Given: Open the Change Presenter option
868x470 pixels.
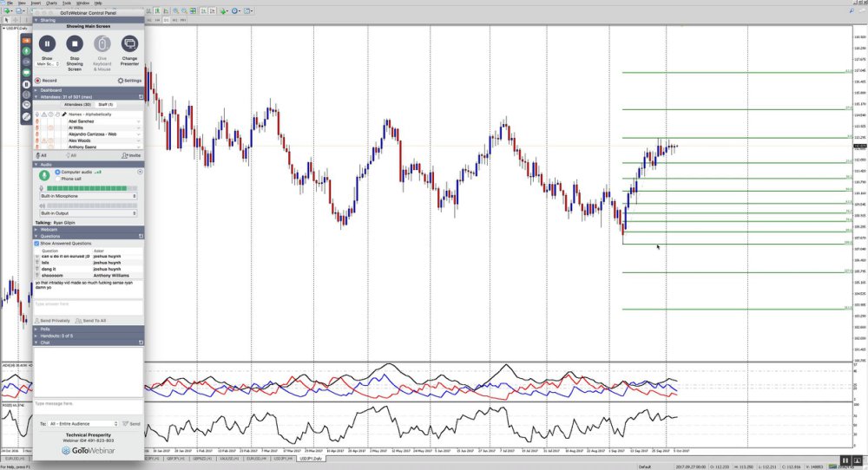Looking at the screenshot, I should (x=129, y=43).
